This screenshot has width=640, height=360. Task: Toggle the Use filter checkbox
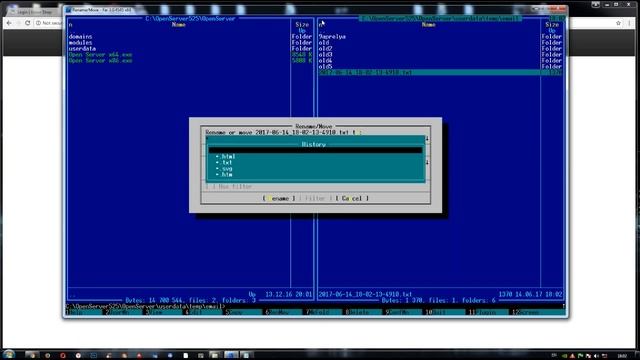[x=229, y=187]
